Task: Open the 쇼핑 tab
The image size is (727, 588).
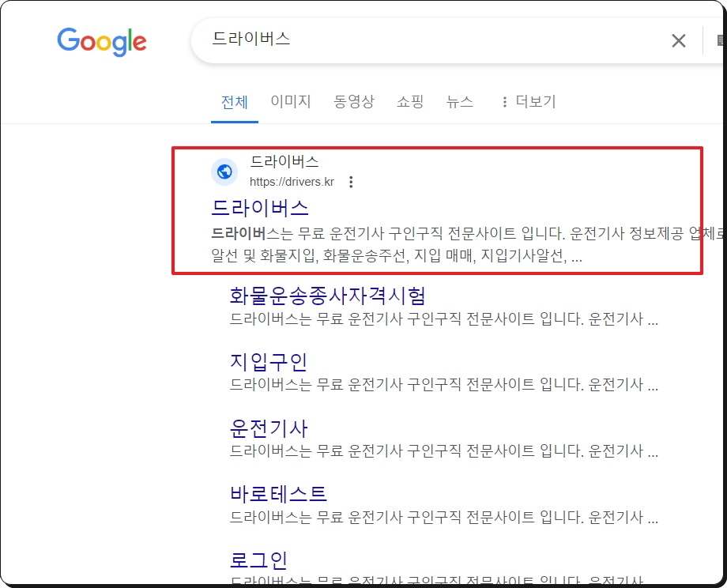Action: [x=410, y=101]
